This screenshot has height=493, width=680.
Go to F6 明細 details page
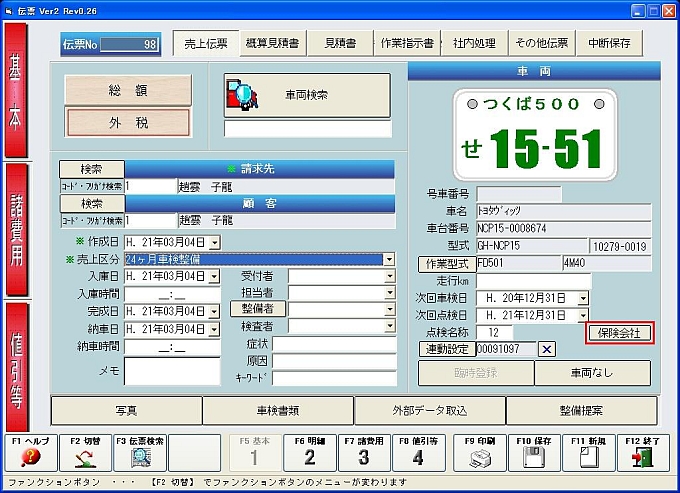coord(309,455)
